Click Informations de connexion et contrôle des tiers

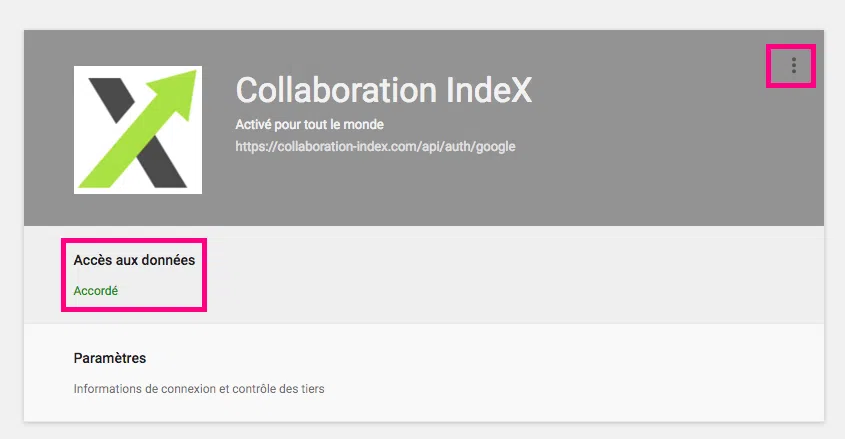[x=199, y=389]
